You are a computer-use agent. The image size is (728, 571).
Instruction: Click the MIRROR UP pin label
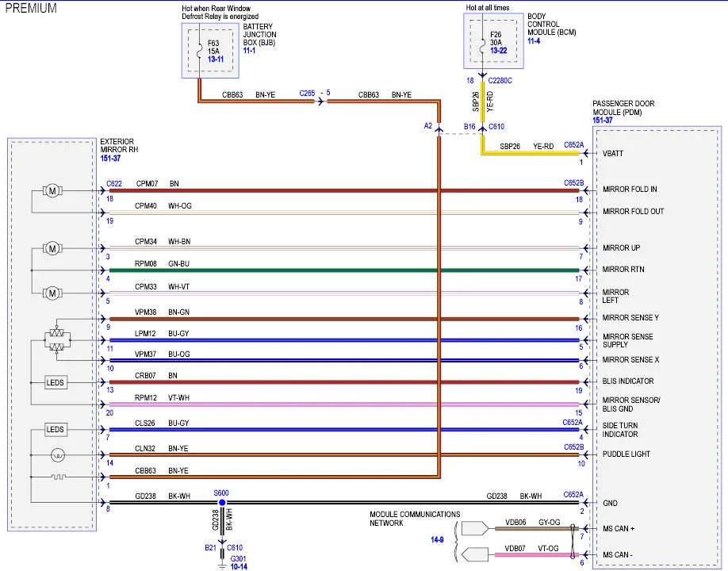click(x=621, y=248)
